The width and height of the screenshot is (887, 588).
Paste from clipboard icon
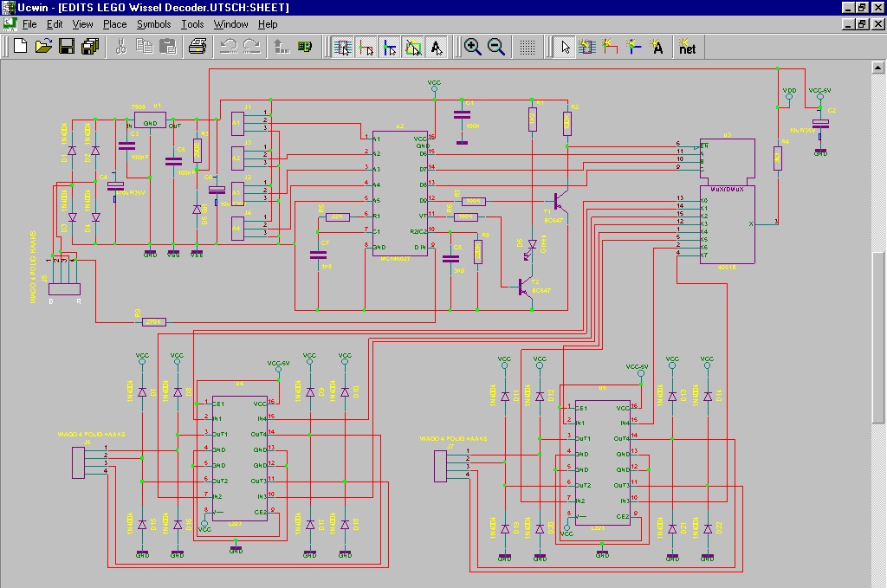pyautogui.click(x=167, y=47)
